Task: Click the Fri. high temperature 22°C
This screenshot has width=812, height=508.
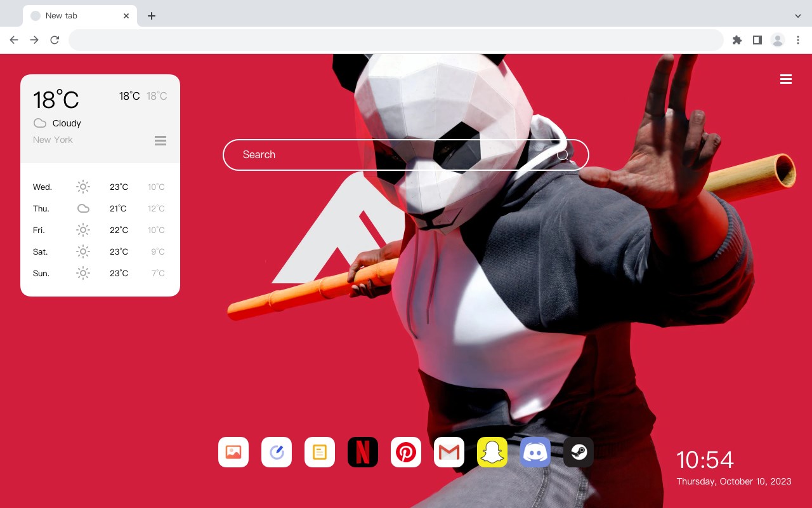Action: [119, 230]
